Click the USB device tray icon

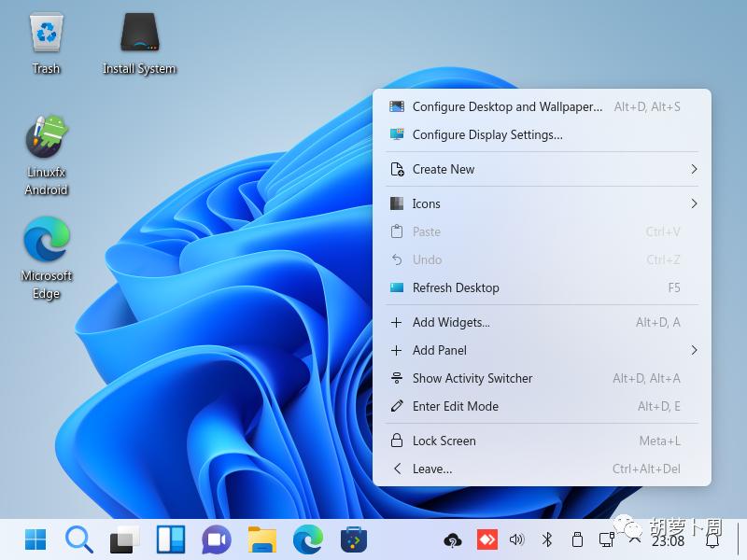(x=578, y=539)
